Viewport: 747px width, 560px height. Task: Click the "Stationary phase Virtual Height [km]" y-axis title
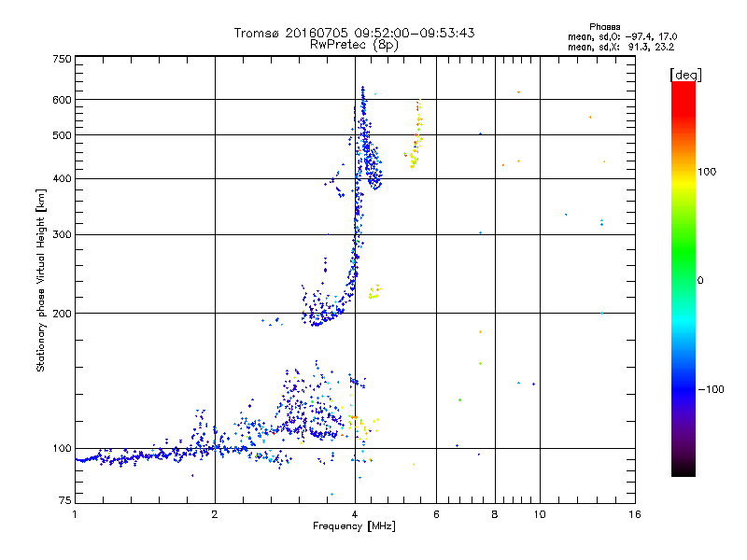[40, 280]
